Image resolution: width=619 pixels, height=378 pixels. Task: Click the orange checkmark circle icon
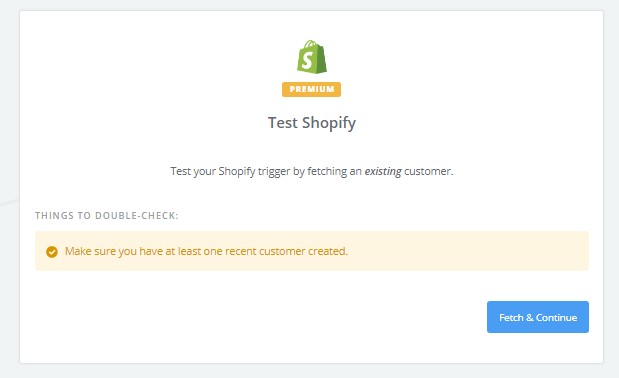click(x=52, y=251)
